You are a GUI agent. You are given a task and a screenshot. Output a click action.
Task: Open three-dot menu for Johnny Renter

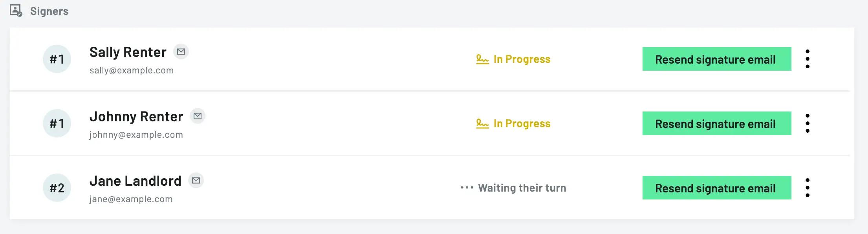pos(808,123)
